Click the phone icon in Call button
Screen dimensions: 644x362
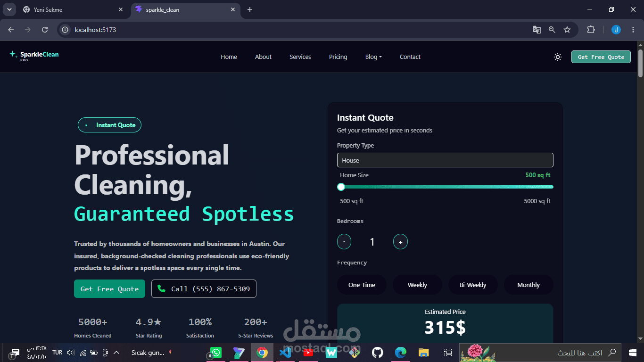coord(161,288)
